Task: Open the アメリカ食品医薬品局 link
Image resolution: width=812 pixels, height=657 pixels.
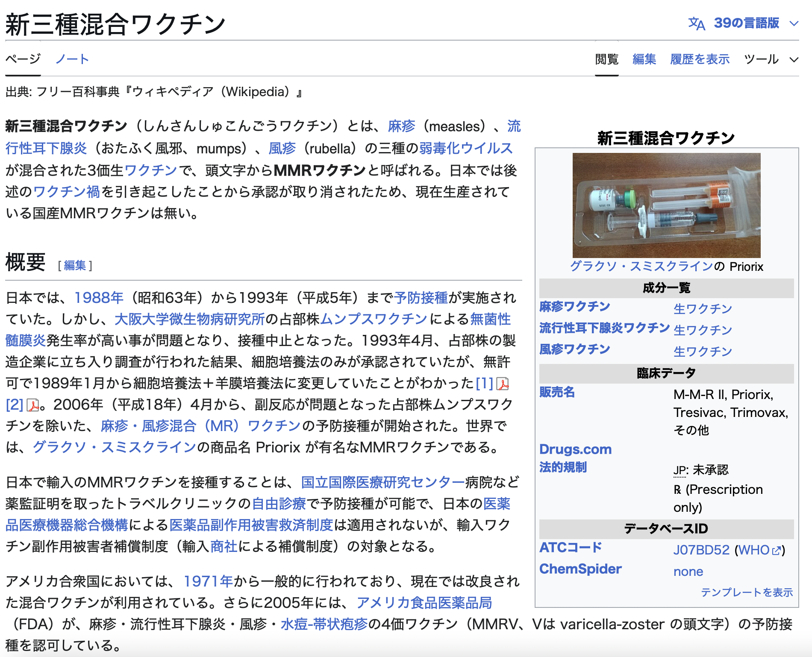Action: click(424, 603)
